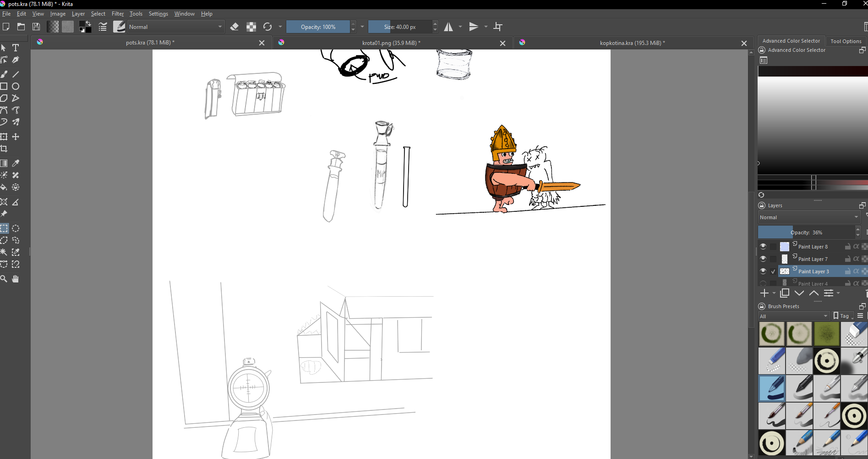The height and width of the screenshot is (459, 868).
Task: Select the Transform tool
Action: [4, 137]
